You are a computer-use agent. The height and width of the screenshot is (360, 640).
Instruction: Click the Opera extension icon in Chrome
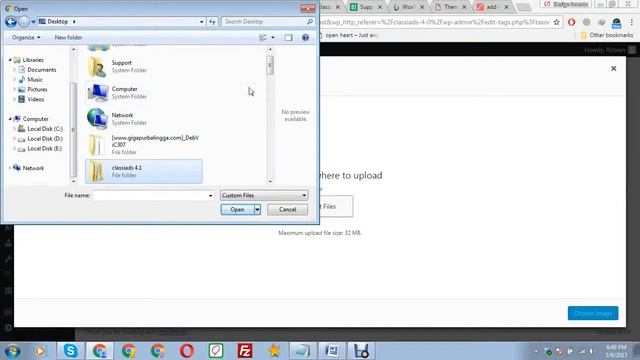pos(571,22)
